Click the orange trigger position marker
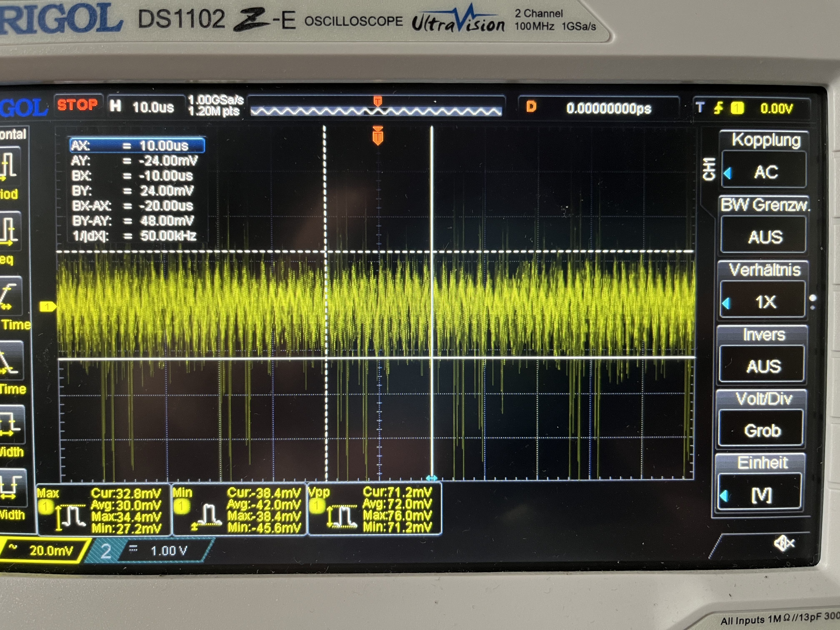Viewport: 840px width, 630px height. 377,136
